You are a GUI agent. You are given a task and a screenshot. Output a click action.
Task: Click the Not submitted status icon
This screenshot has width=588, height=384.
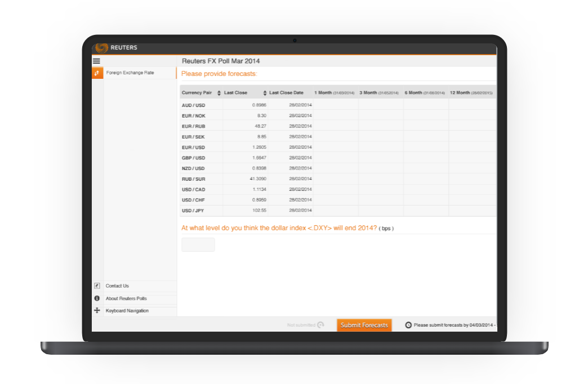point(320,325)
